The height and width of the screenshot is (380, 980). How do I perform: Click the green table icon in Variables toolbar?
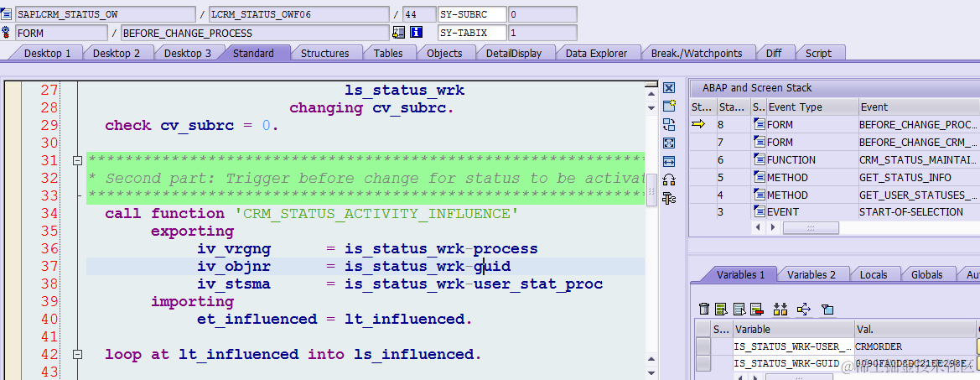[x=722, y=309]
